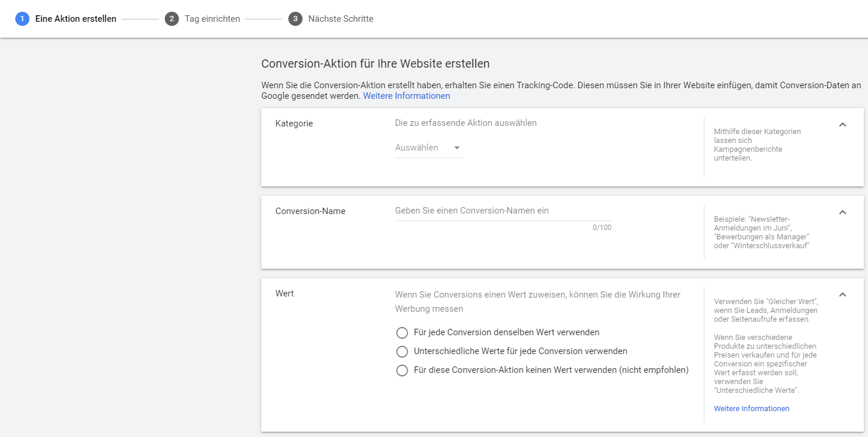Click help text 'Verwenden Sie "Gleicher Wert"'

(766, 310)
